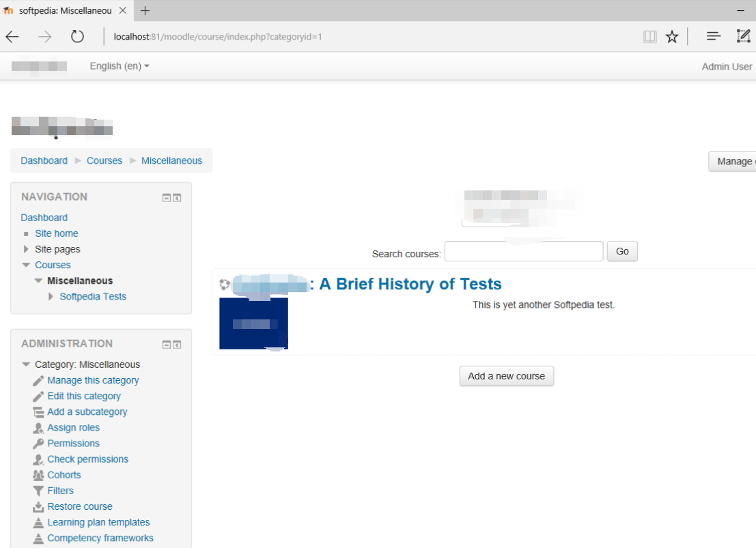
Task: Dock the ADMINISTRATION block
Action: pos(177,345)
